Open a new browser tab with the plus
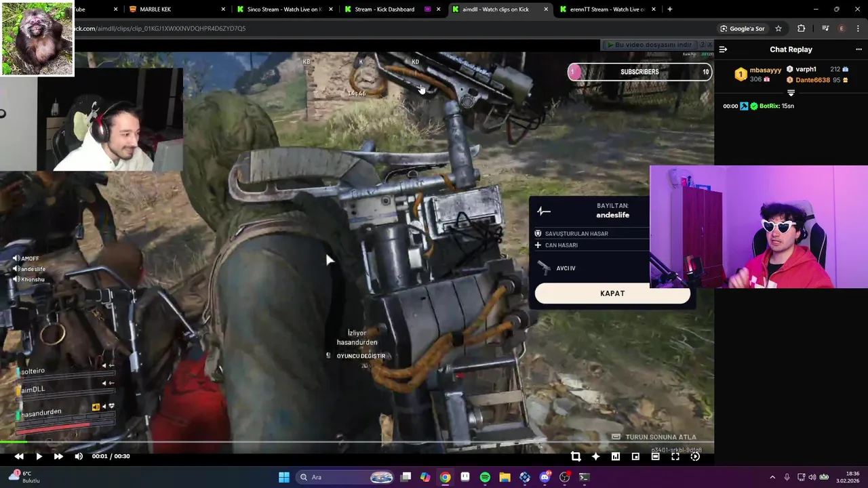This screenshot has width=868, height=488. [669, 9]
